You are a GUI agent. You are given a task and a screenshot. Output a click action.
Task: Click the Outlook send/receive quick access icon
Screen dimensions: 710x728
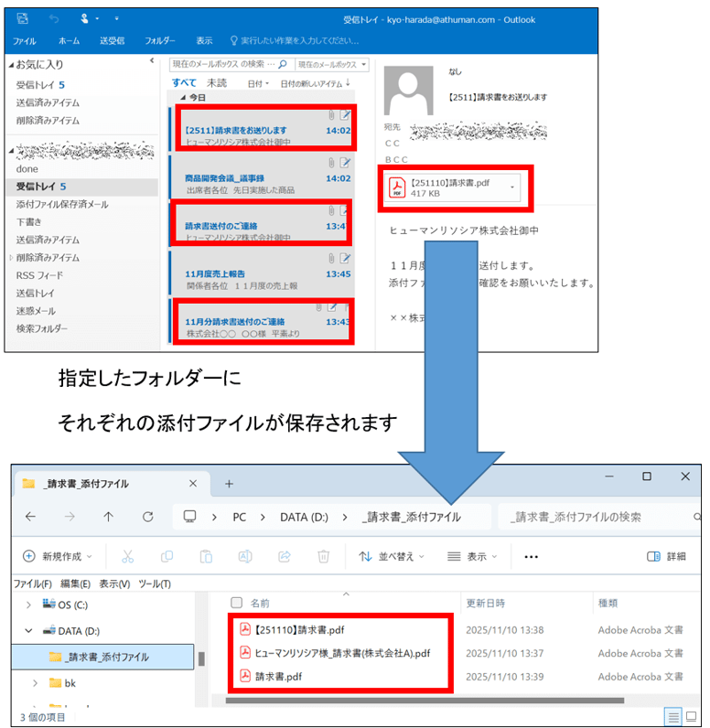click(22, 18)
